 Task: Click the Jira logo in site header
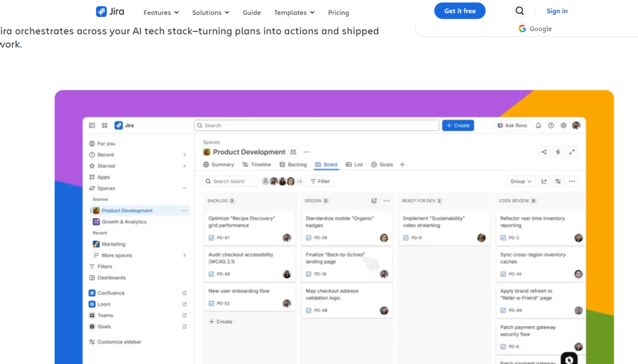pyautogui.click(x=110, y=11)
